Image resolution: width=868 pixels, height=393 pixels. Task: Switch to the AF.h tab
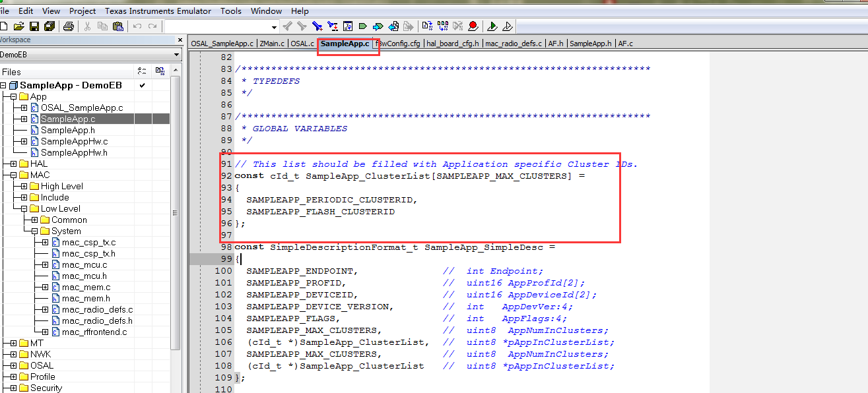(556, 44)
